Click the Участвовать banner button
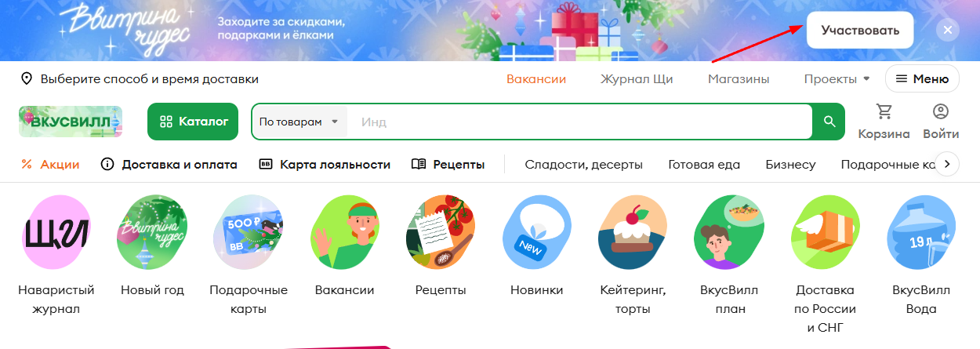The width and height of the screenshot is (980, 349). (x=860, y=31)
